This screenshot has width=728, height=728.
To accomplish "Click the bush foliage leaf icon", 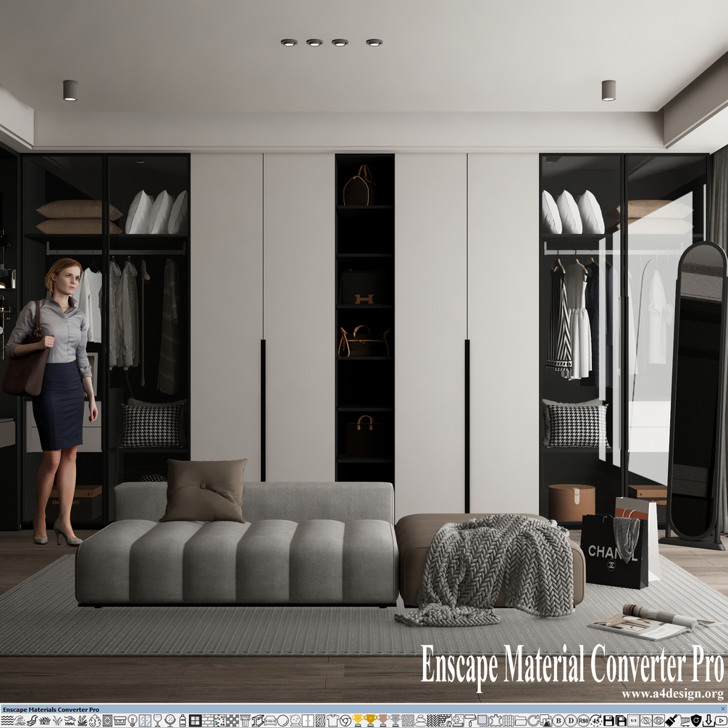I will tap(95, 721).
